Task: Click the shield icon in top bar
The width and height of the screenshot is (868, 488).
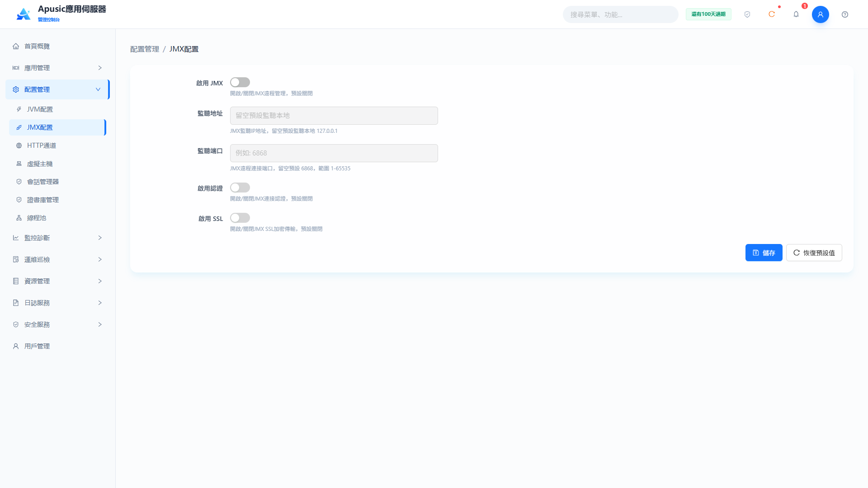Action: (747, 14)
